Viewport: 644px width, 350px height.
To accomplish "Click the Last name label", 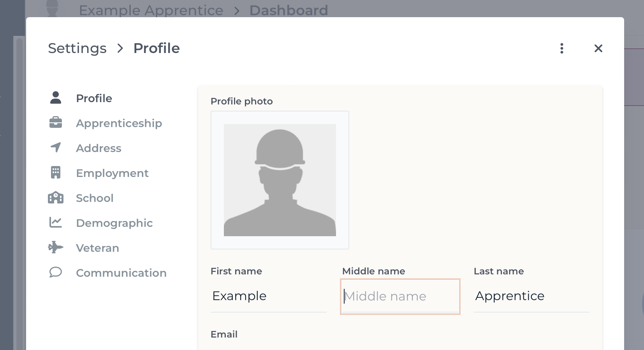I will (x=499, y=271).
